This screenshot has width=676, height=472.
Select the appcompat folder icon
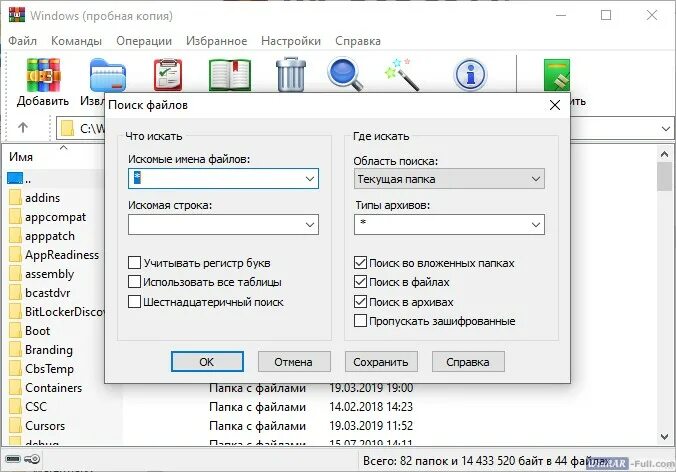[15, 216]
